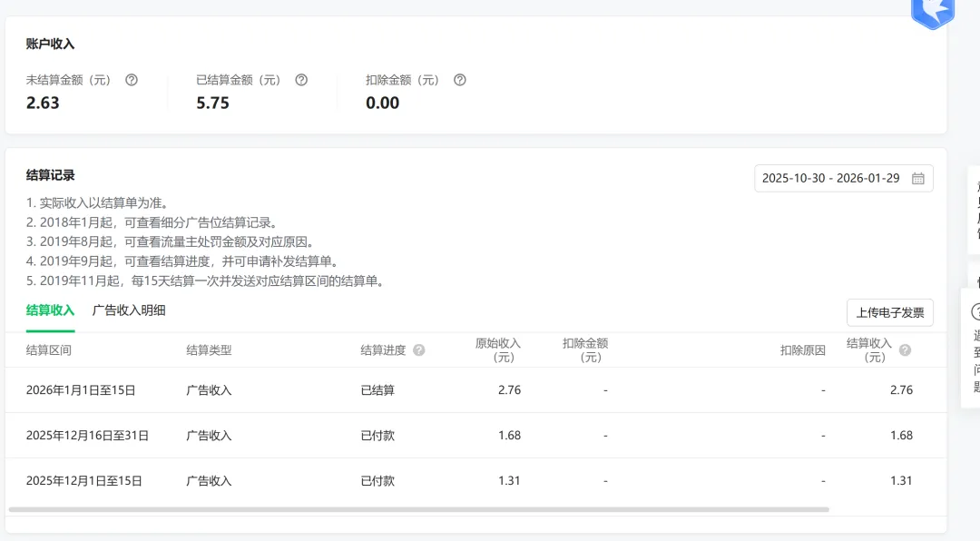The image size is (980, 541).
Task: Open the 广告收入明细 tab
Action: point(129,310)
